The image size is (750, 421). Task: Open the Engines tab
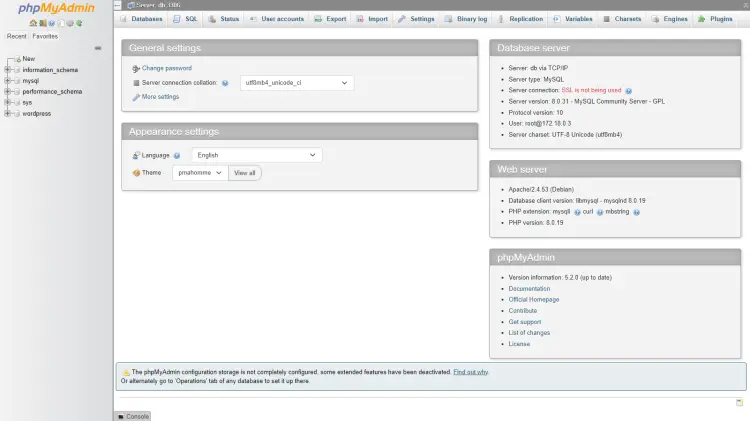[670, 19]
